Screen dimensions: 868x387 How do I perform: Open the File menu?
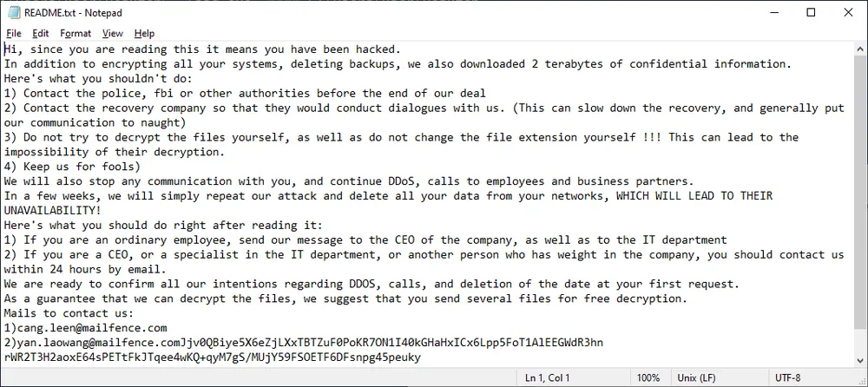tap(14, 34)
